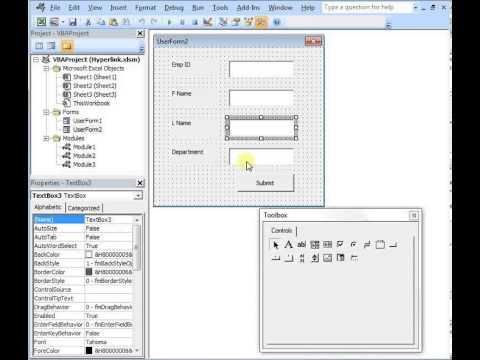
Task: Click the Copy icon in toolbar
Action: (x=101, y=22)
